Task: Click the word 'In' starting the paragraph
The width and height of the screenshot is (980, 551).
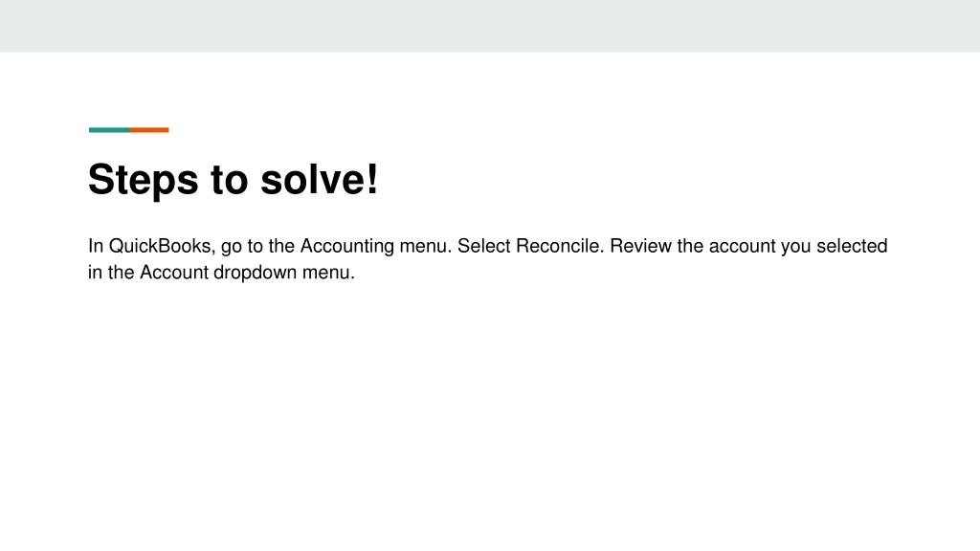Action: (x=96, y=246)
